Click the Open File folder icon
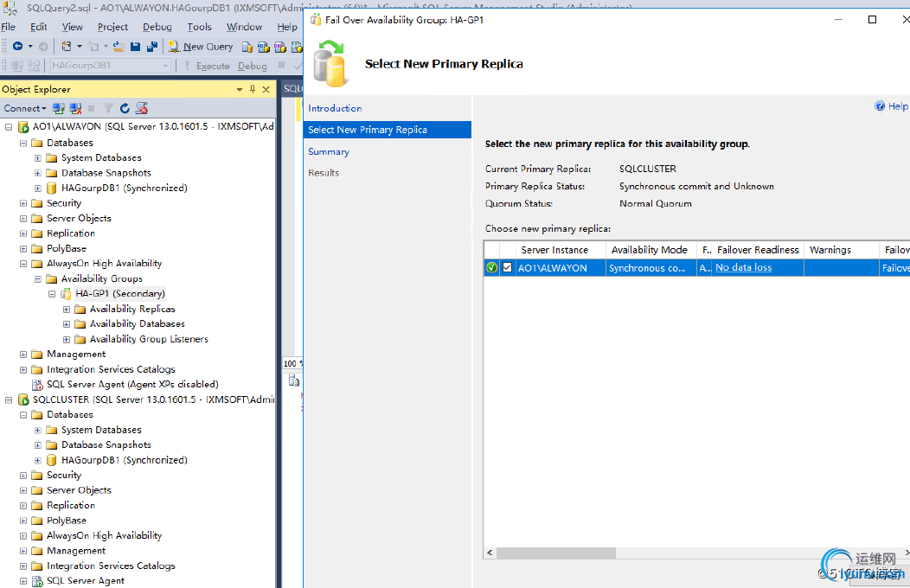 [x=119, y=47]
